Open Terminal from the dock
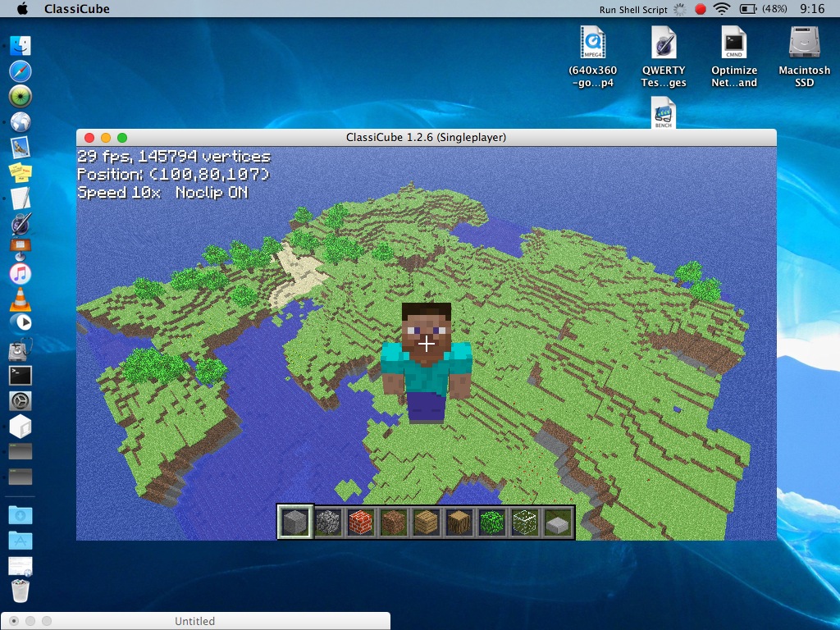Screen dimensions: 840x630 21,376
